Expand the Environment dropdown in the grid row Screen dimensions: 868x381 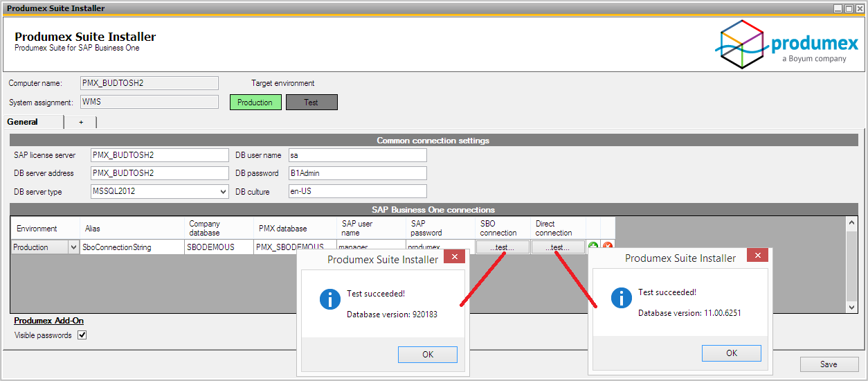tap(73, 247)
